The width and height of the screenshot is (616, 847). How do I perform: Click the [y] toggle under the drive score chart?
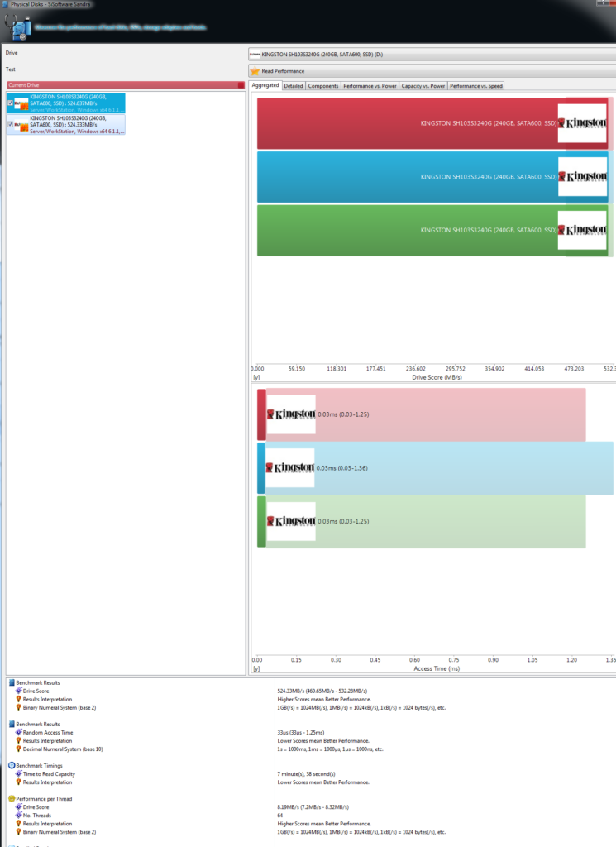click(256, 377)
